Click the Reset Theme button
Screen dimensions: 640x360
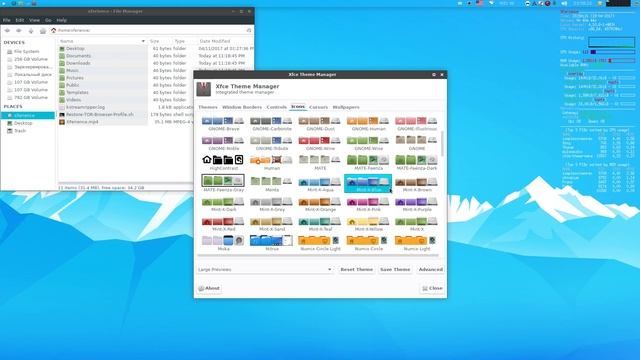click(356, 269)
